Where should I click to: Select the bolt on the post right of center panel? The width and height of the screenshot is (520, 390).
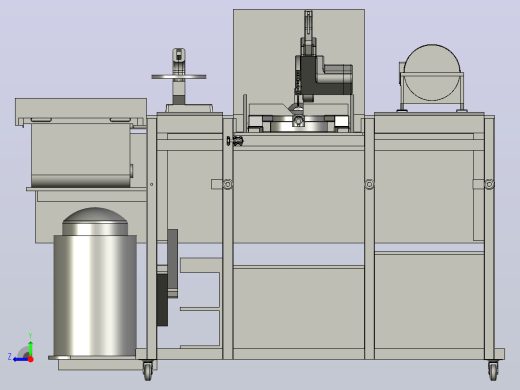[x=369, y=184]
